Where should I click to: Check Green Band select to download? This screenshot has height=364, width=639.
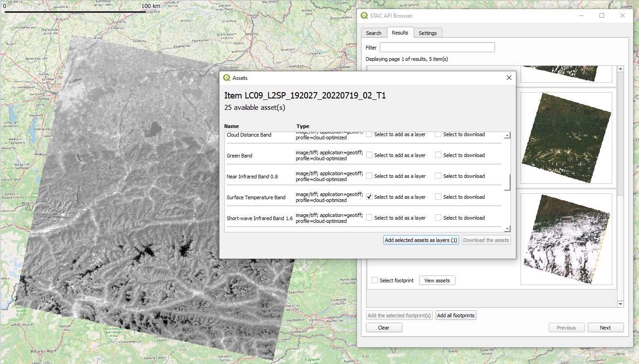(x=438, y=155)
